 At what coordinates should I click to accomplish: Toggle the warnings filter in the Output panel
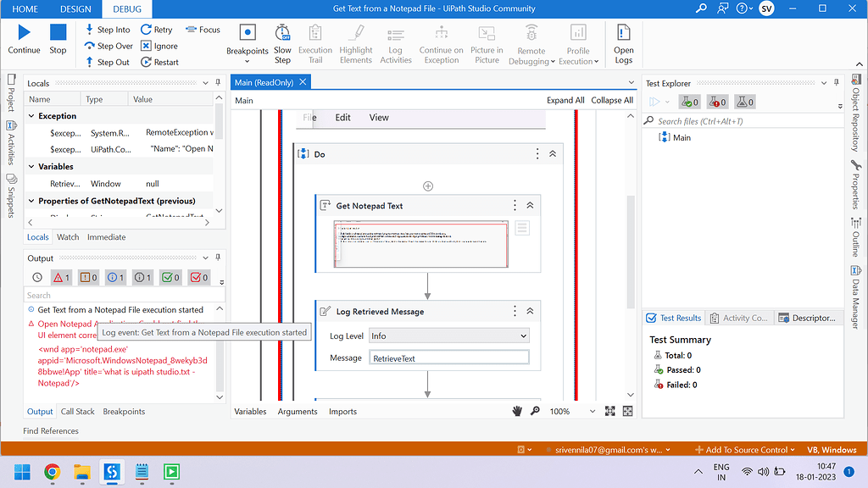[86, 277]
